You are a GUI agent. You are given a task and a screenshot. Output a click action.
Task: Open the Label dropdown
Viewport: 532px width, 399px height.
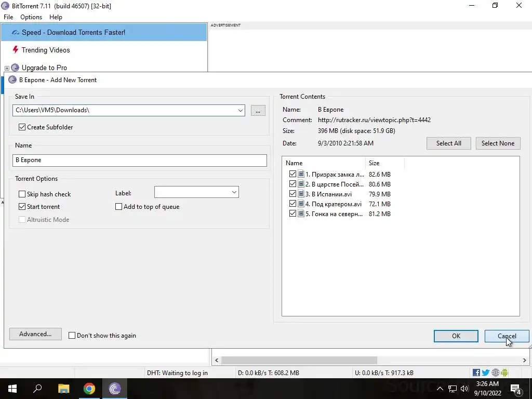(x=234, y=192)
